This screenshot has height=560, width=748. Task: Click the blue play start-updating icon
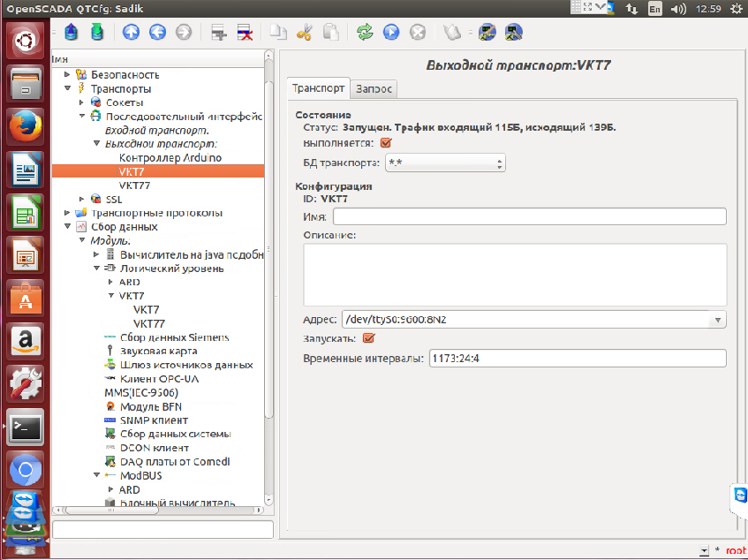(391, 33)
